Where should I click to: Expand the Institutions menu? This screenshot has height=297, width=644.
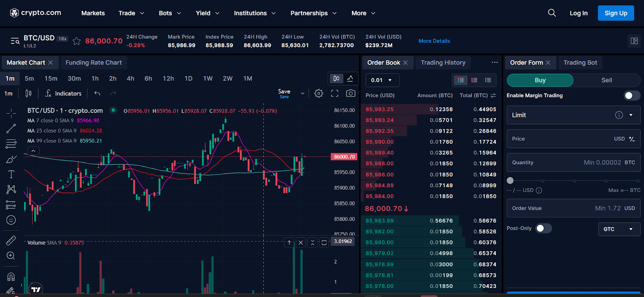click(x=255, y=13)
